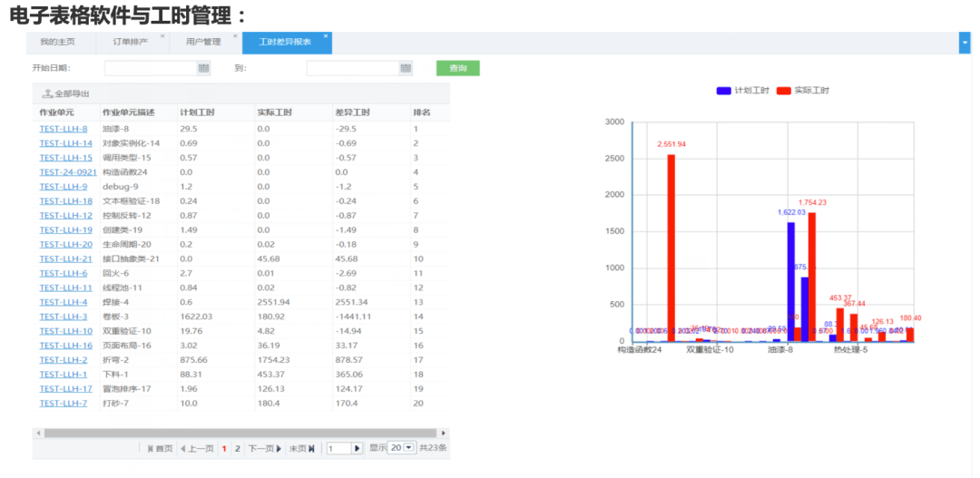Click scrollbar right arrow under table
The height and width of the screenshot is (478, 980).
[x=444, y=433]
